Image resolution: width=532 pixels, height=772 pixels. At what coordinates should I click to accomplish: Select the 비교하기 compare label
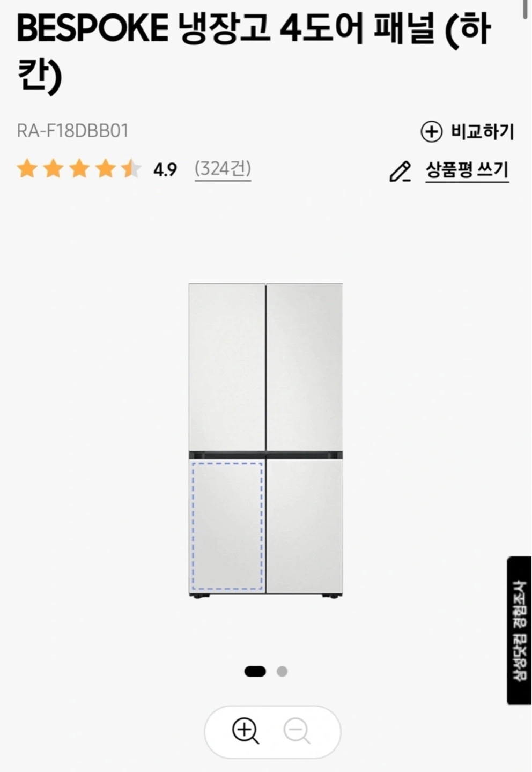point(482,131)
